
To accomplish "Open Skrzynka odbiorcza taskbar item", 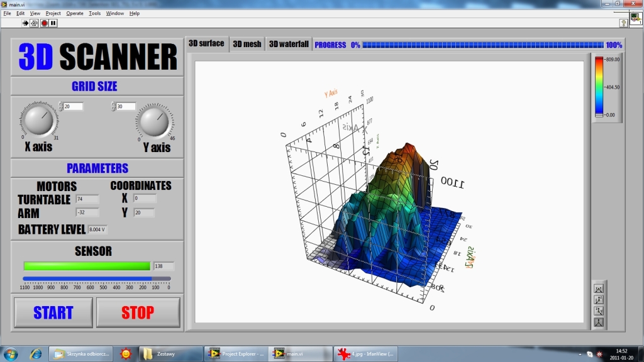I will tap(81, 353).
